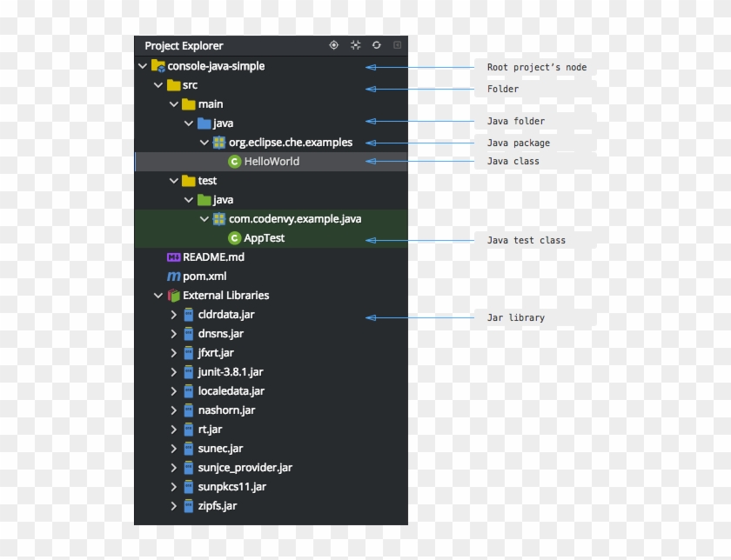Click the cldrdata.jar file icon
This screenshot has height=560, width=731.
188,315
